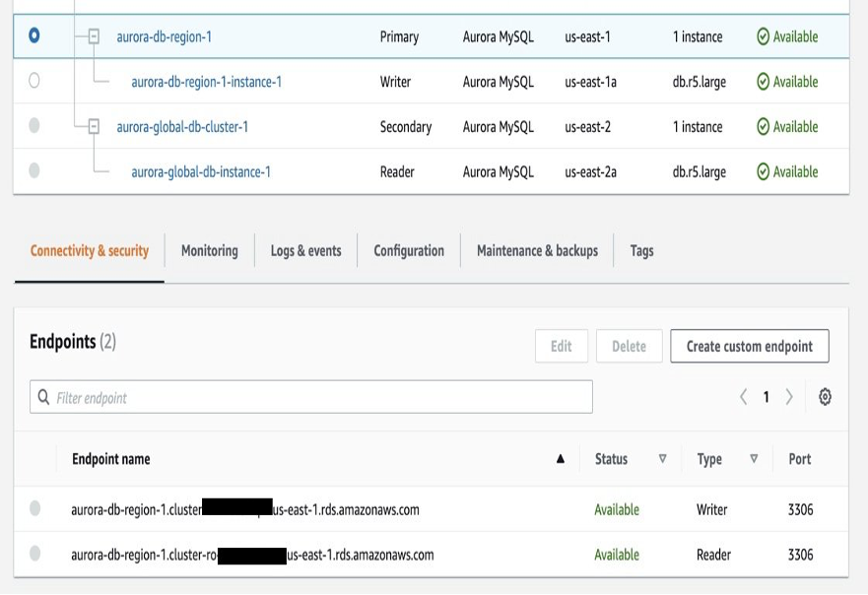Open the aurora-global-db-instance-1 link
Image resolution: width=868 pixels, height=595 pixels.
coord(201,172)
